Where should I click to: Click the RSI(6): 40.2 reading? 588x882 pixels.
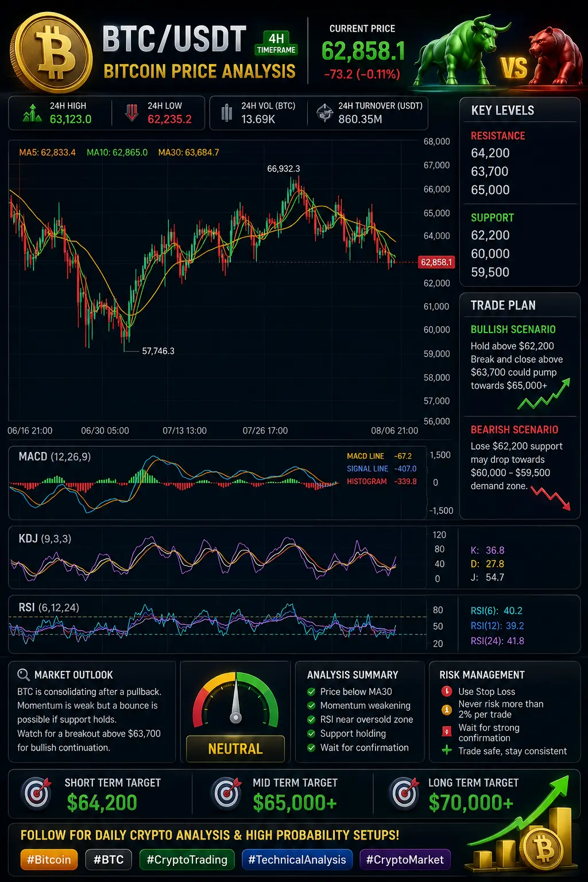click(x=497, y=611)
